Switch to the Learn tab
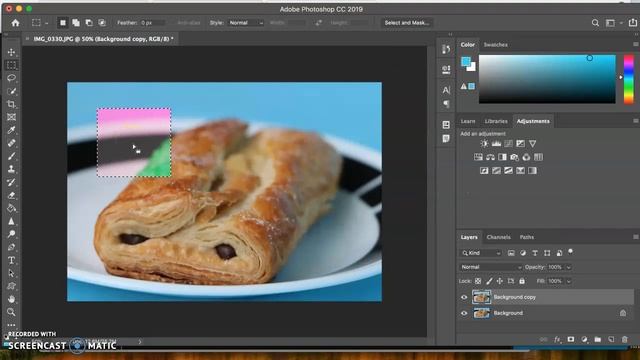640x360 pixels. click(468, 121)
